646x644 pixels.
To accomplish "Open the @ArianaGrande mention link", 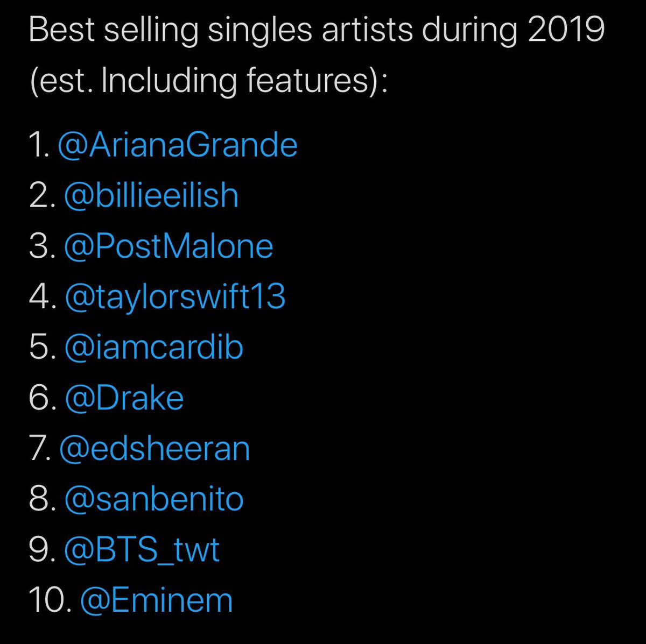I will pos(177,146).
